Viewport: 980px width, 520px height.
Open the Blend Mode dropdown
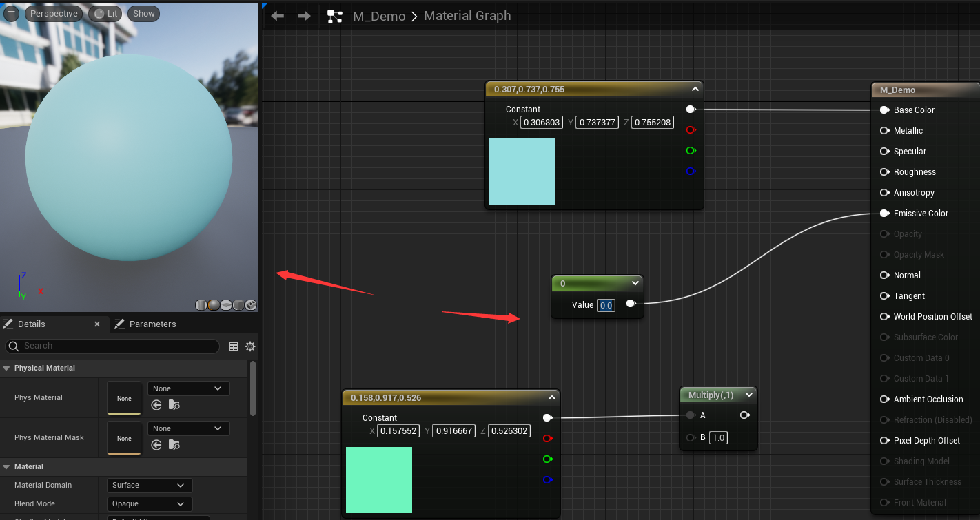click(150, 503)
